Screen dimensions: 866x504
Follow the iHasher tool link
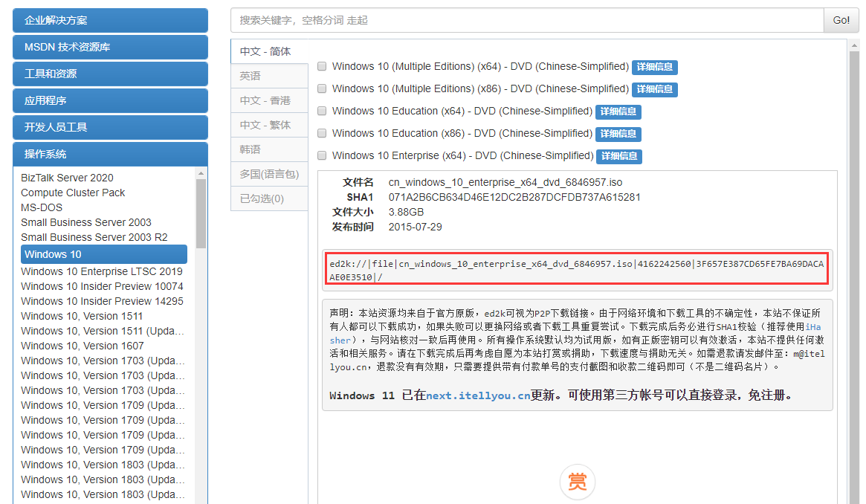tap(814, 327)
